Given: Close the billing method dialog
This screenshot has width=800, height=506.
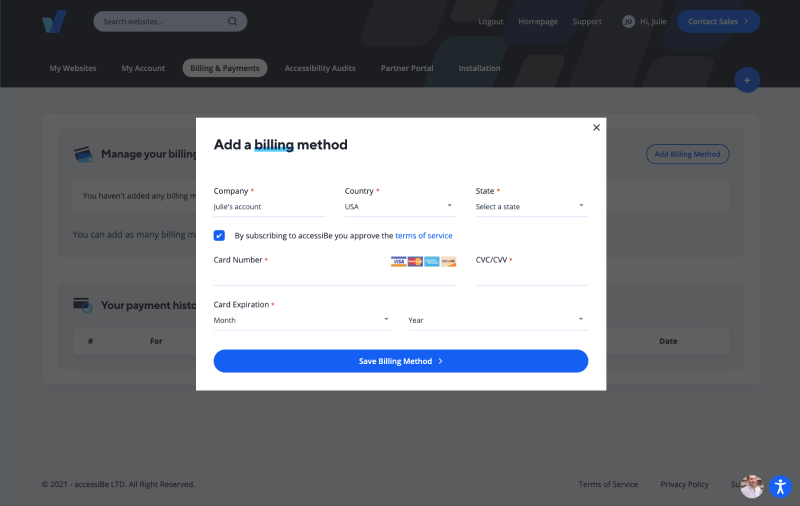Looking at the screenshot, I should coord(596,128).
